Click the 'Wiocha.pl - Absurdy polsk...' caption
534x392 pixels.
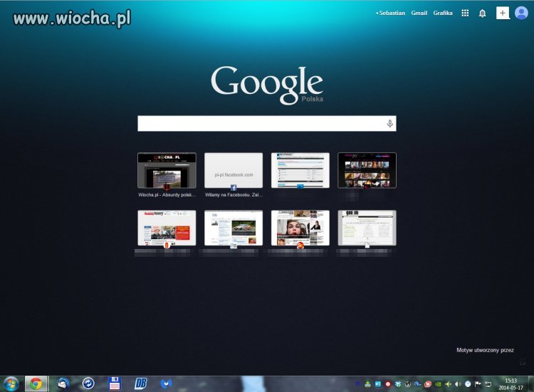[x=167, y=195]
